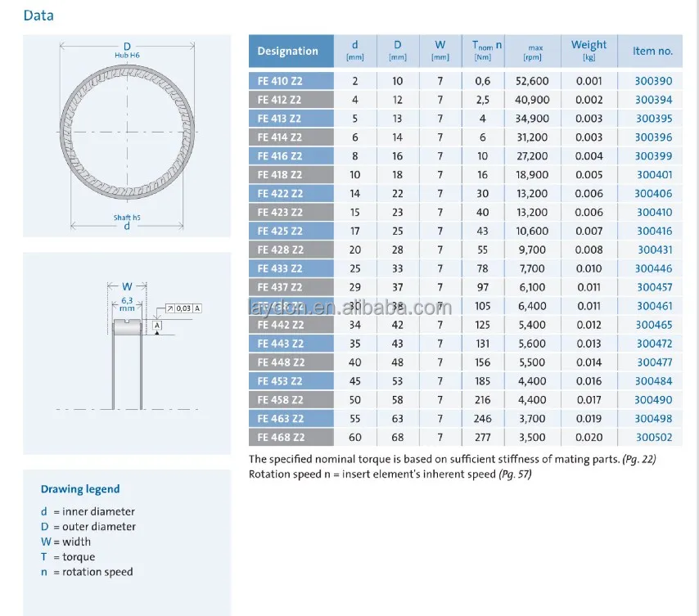Screen dimensions: 699x616
Task: Click the 0,03 tolerance symbol in drawing
Action: point(183,308)
